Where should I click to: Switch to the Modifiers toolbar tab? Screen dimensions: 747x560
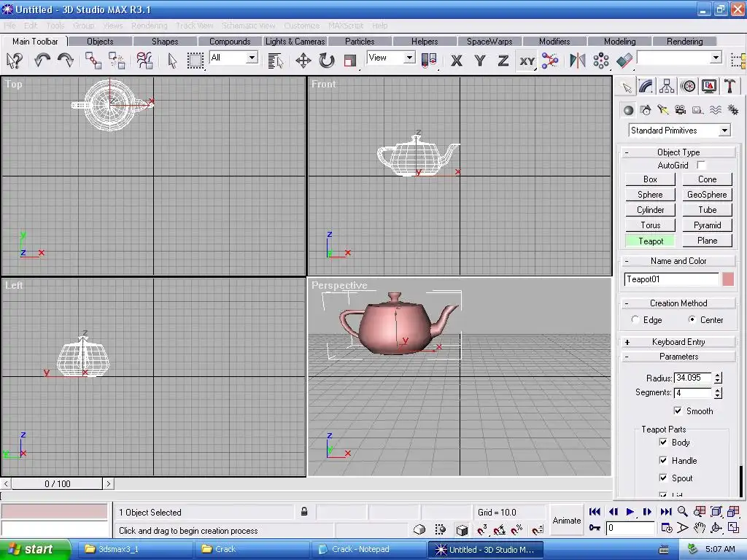tap(554, 42)
